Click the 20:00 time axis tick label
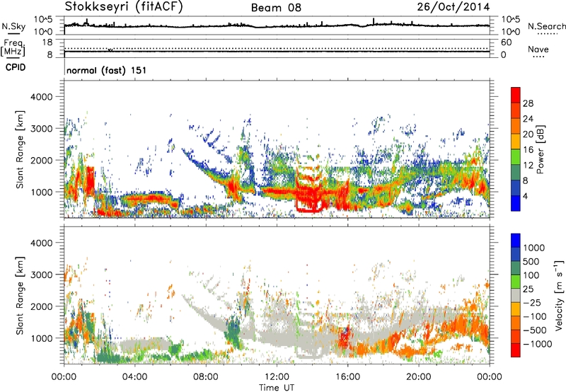The image size is (566, 392). (419, 377)
